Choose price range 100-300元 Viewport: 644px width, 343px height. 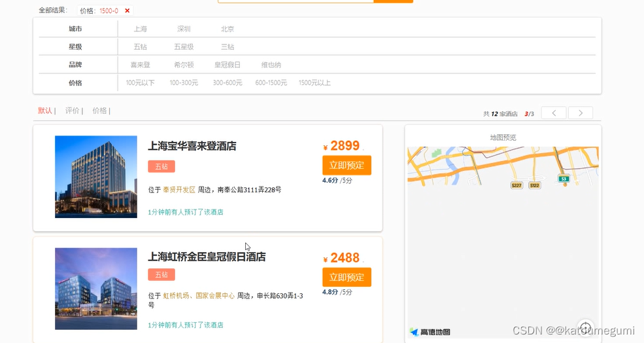[x=184, y=82]
